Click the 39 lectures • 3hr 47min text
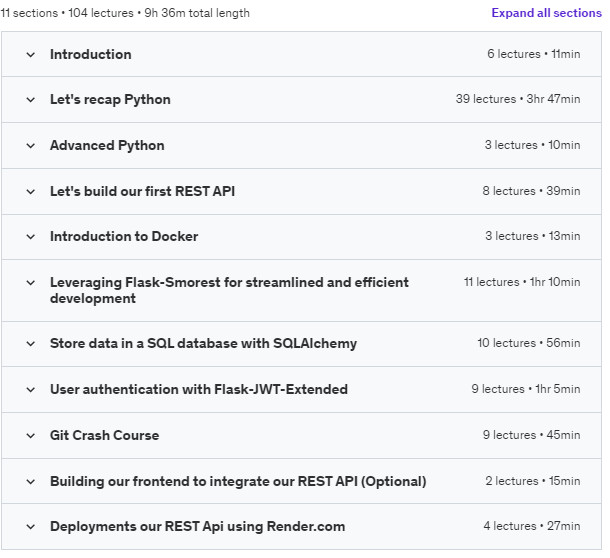This screenshot has width=610, height=558. (518, 99)
